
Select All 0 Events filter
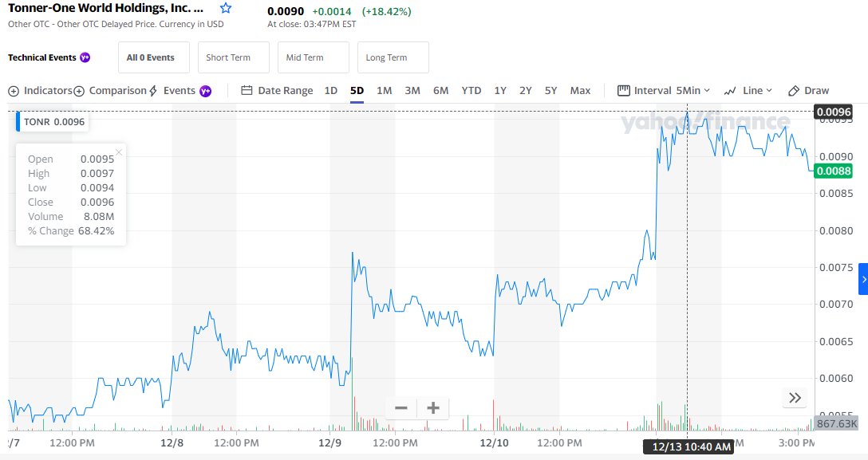click(x=154, y=57)
